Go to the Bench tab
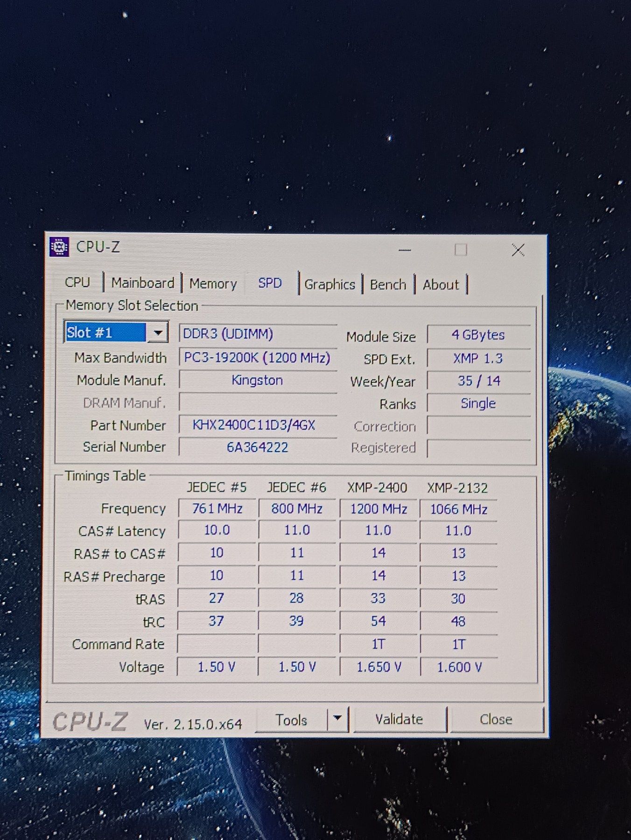 click(388, 285)
